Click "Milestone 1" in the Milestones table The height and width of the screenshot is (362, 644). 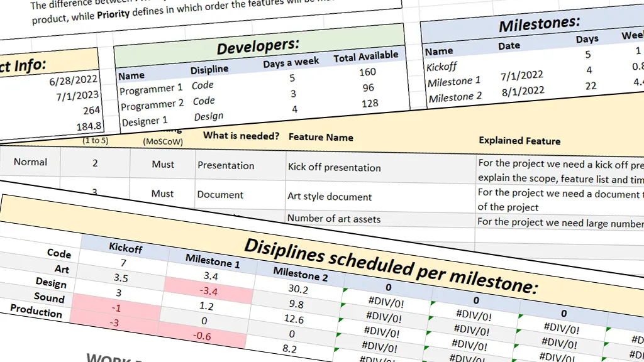point(454,81)
